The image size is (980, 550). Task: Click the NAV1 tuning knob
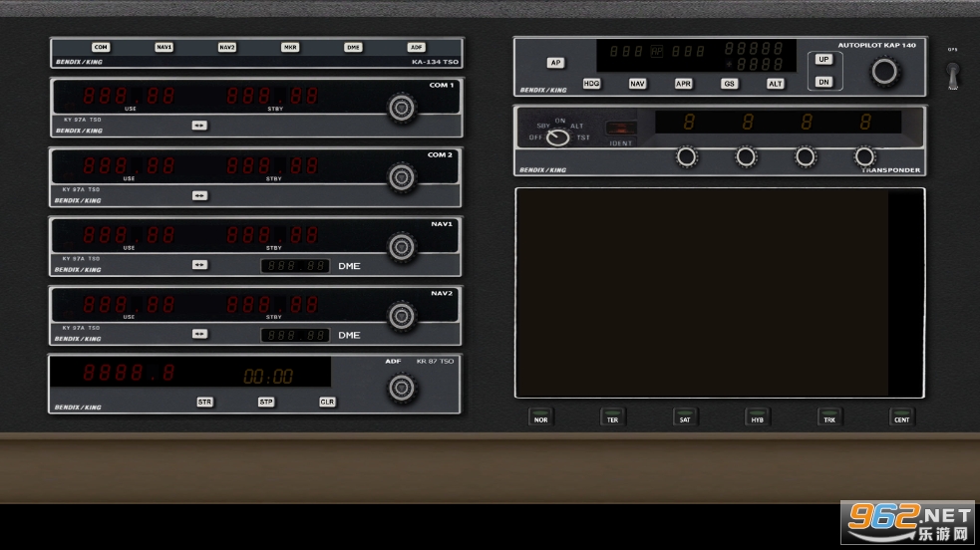(402, 247)
